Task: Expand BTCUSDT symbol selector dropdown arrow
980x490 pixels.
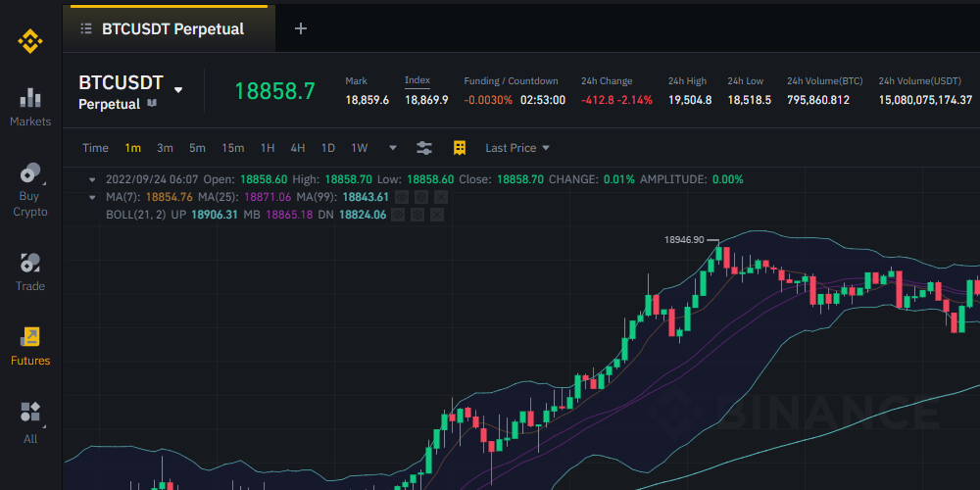Action: (x=178, y=90)
